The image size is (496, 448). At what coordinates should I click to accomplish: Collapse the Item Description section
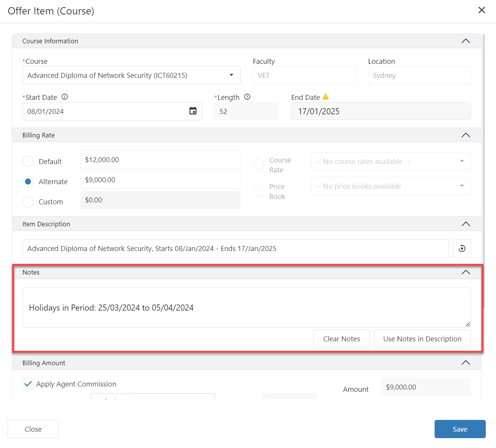click(466, 224)
